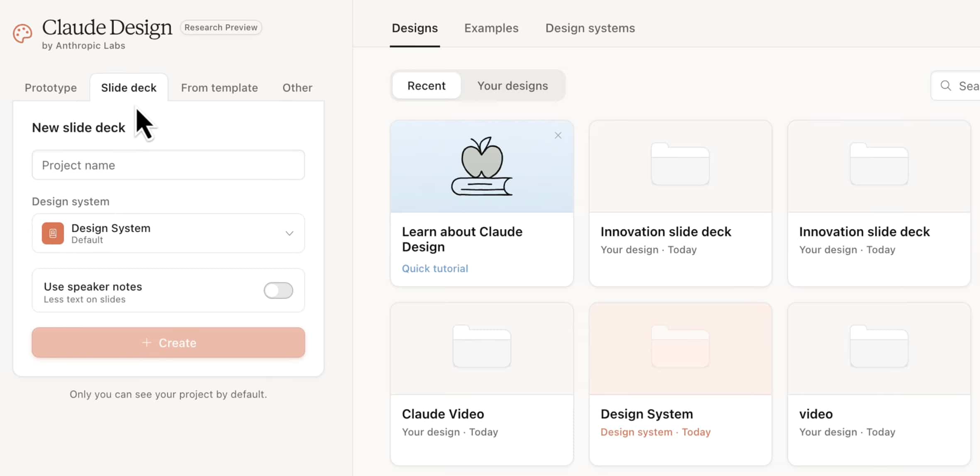980x476 pixels.
Task: Toggle the Use speaker notes switch
Action: (x=278, y=290)
